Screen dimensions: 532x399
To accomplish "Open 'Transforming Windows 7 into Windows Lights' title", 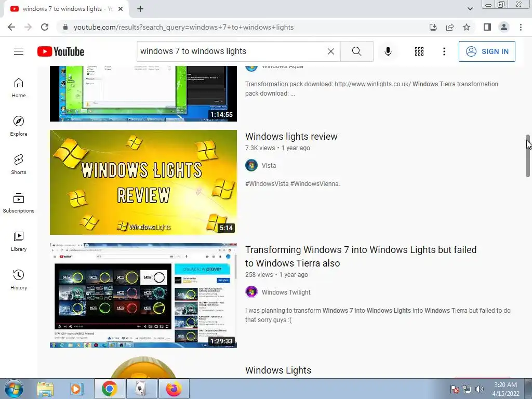I will point(361,257).
